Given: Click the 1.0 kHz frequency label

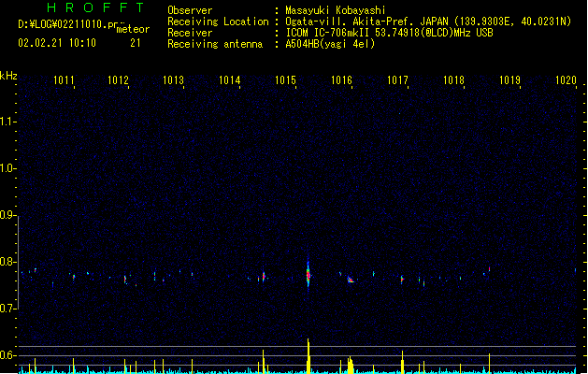Looking at the screenshot, I should [7, 168].
